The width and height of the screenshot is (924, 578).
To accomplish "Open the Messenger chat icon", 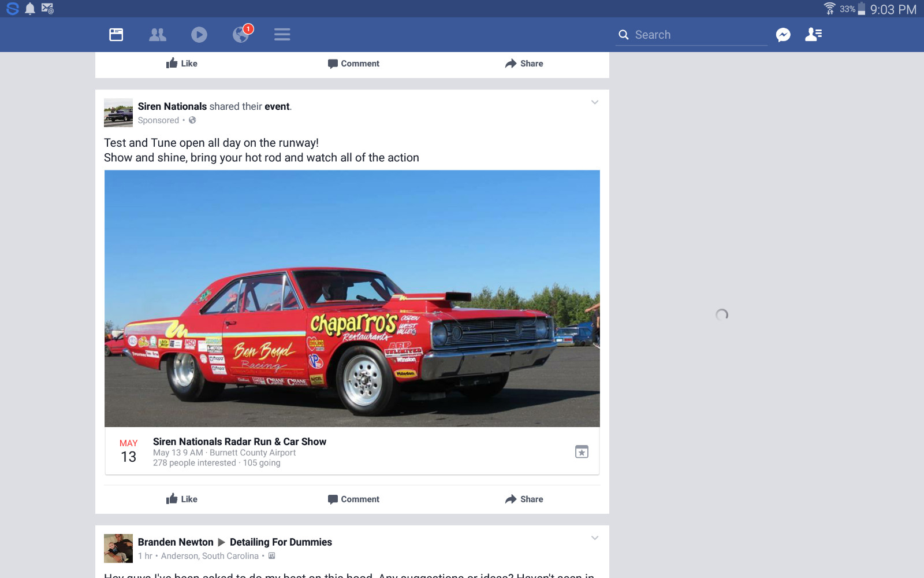I will (783, 35).
